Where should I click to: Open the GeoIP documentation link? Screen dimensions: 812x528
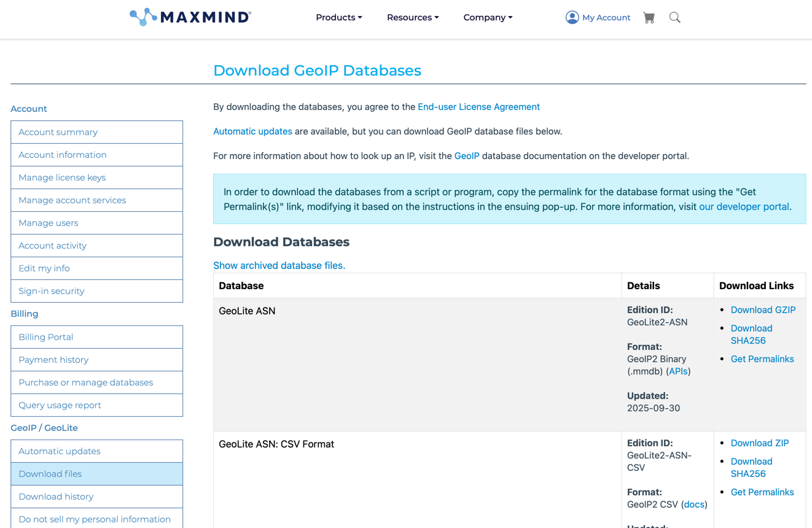click(467, 156)
